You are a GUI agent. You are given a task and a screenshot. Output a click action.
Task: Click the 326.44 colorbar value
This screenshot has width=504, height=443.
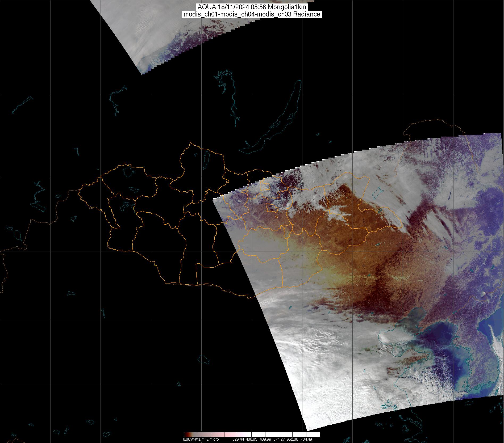point(238,439)
